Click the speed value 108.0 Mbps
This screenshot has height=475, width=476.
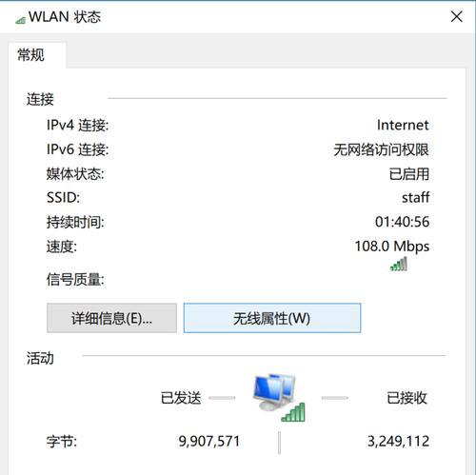pyautogui.click(x=392, y=247)
